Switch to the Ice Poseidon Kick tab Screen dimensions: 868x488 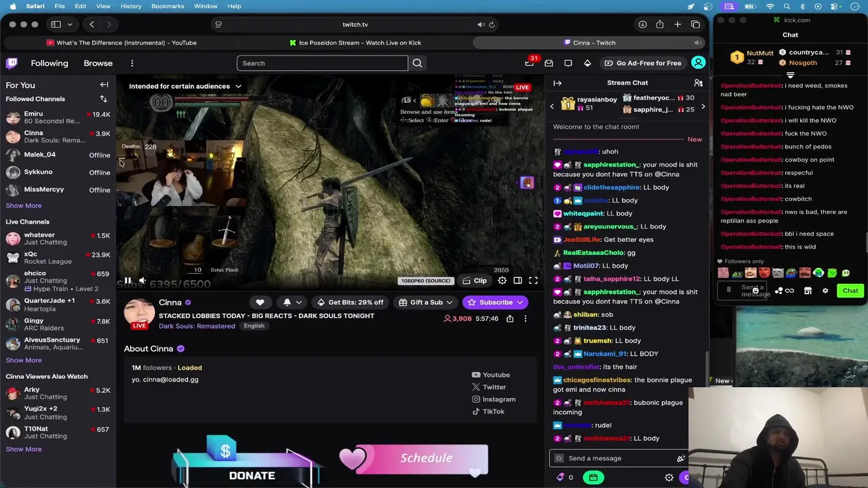[x=355, y=43]
